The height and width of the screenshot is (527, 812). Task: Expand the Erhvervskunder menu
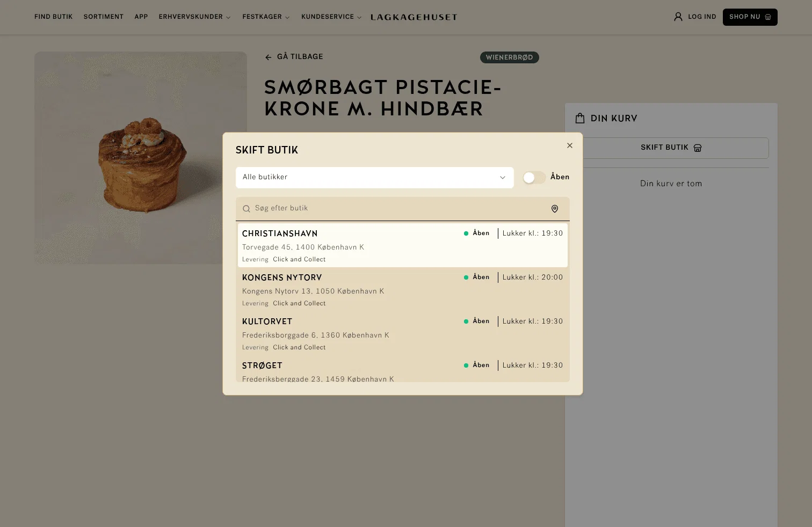pos(194,17)
